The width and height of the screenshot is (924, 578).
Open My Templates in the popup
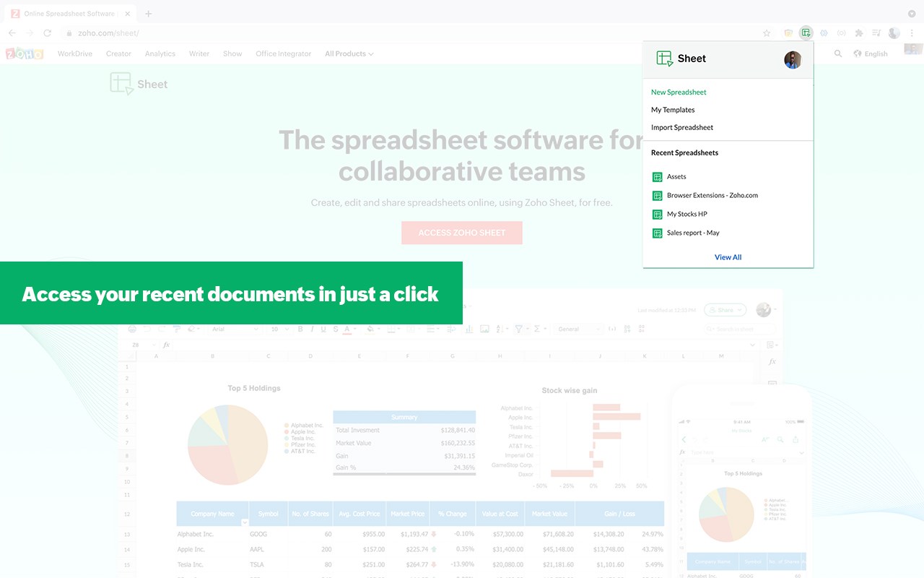pyautogui.click(x=673, y=110)
